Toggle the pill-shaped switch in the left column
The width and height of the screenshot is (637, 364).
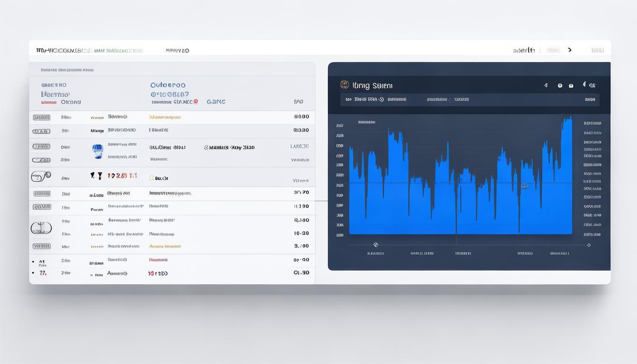[41, 176]
